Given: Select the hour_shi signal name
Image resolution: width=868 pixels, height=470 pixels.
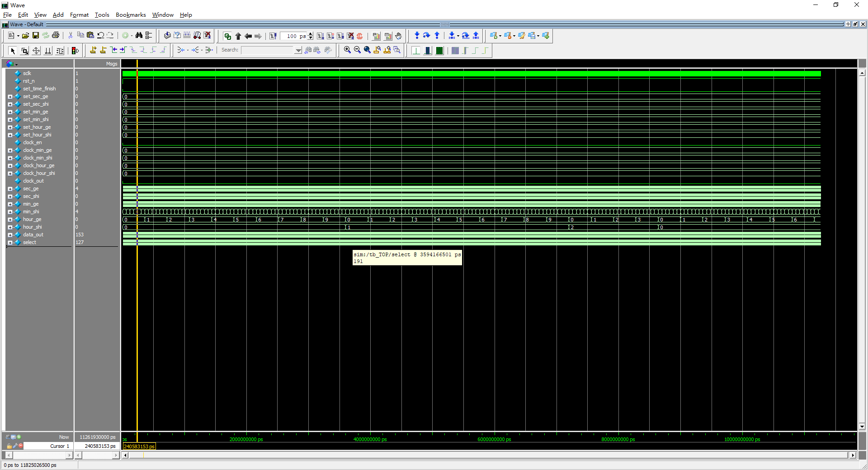Looking at the screenshot, I should pyautogui.click(x=32, y=227).
